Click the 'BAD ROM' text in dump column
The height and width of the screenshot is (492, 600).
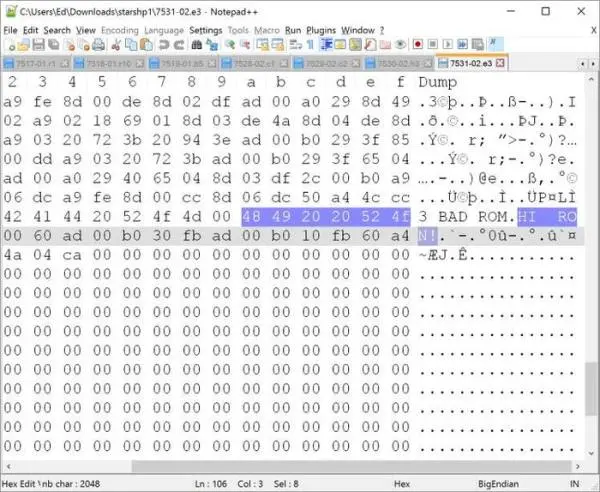tap(472, 217)
